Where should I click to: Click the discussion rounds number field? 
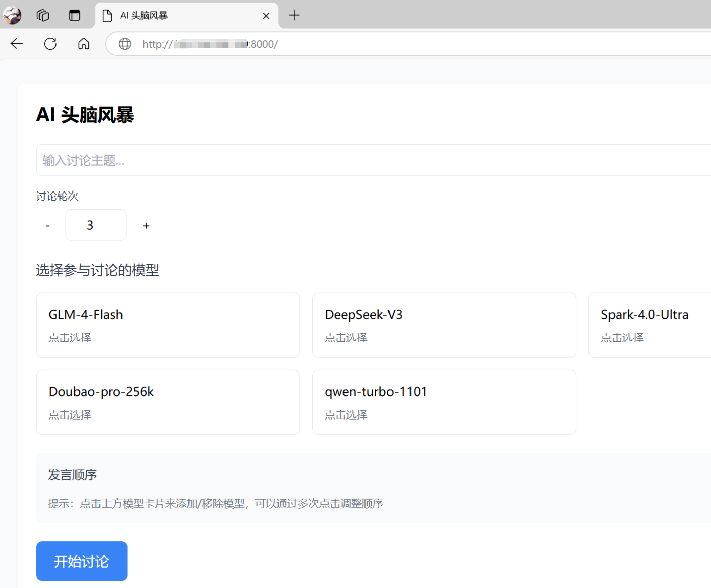click(96, 225)
